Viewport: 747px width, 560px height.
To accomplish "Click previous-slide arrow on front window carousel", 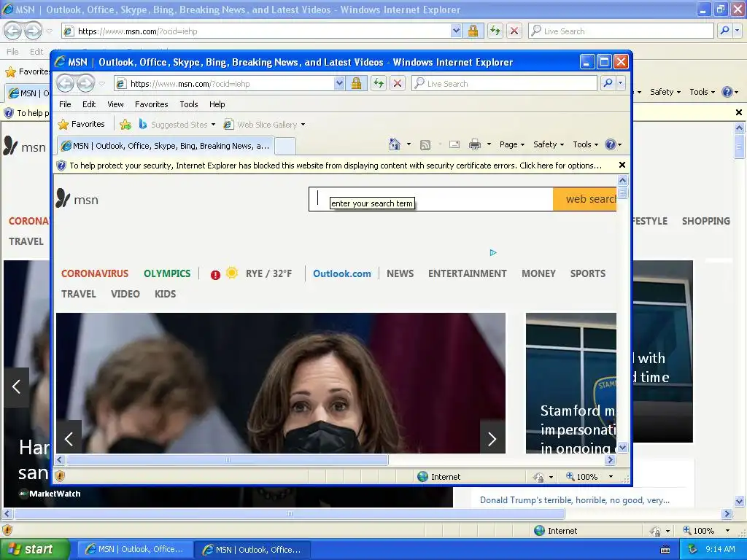I will [69, 438].
